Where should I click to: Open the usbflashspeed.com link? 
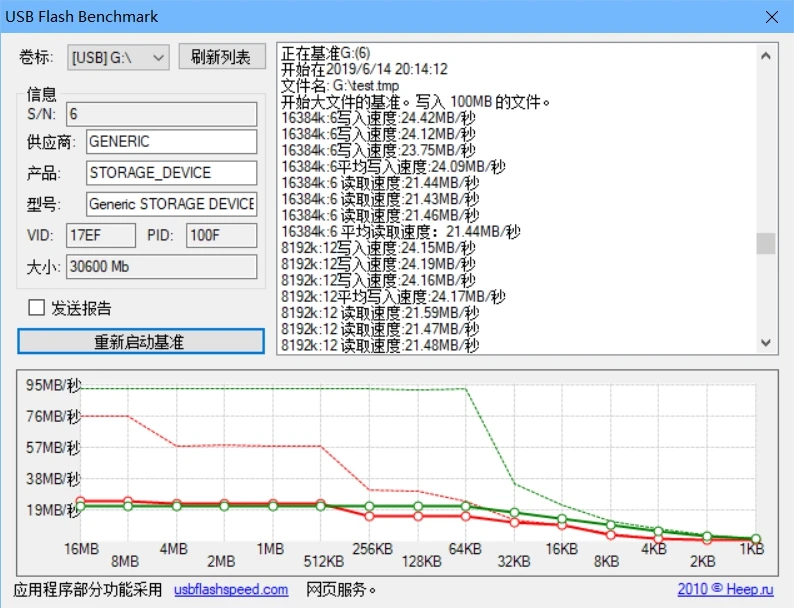[231, 590]
